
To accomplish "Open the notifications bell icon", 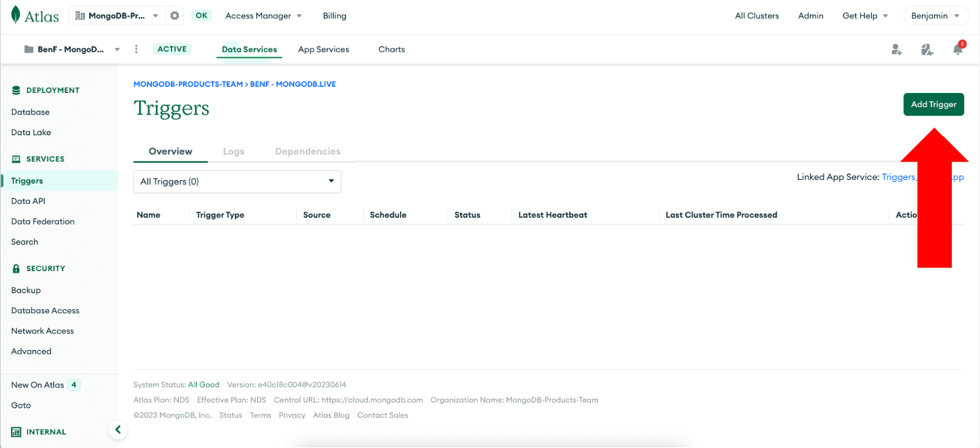I will click(957, 50).
